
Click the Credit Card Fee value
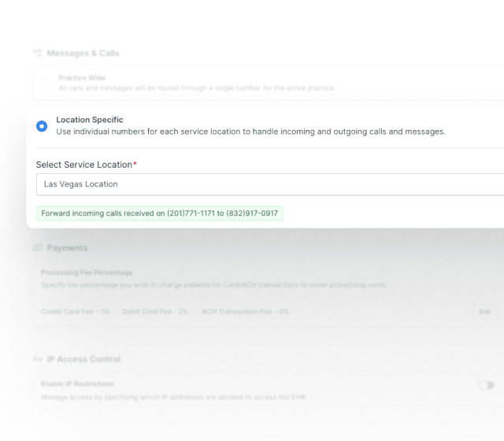click(x=75, y=312)
